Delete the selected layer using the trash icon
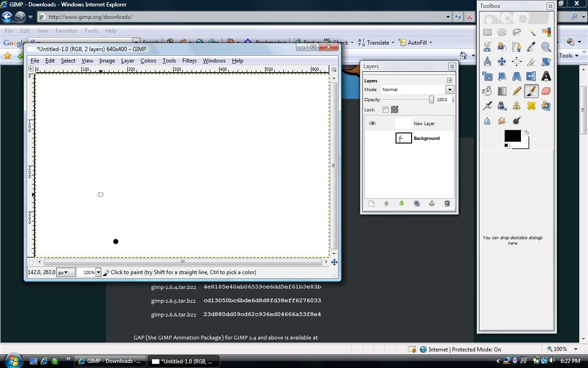The width and height of the screenshot is (588, 368). (447, 203)
